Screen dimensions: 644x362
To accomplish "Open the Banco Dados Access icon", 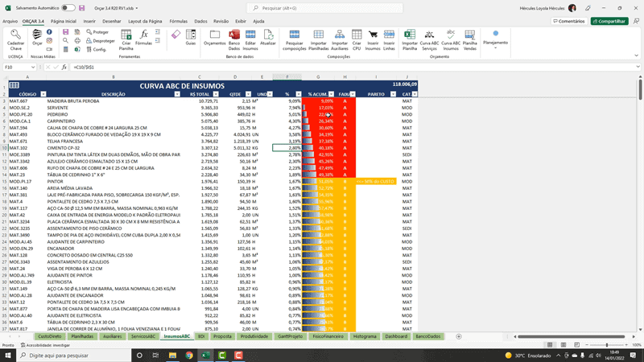I will pyautogui.click(x=234, y=35).
